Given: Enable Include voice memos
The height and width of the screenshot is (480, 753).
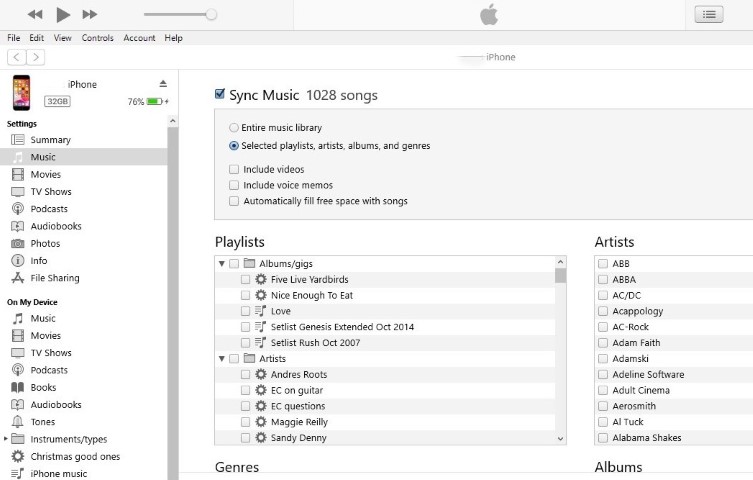Looking at the screenshot, I should (x=234, y=185).
